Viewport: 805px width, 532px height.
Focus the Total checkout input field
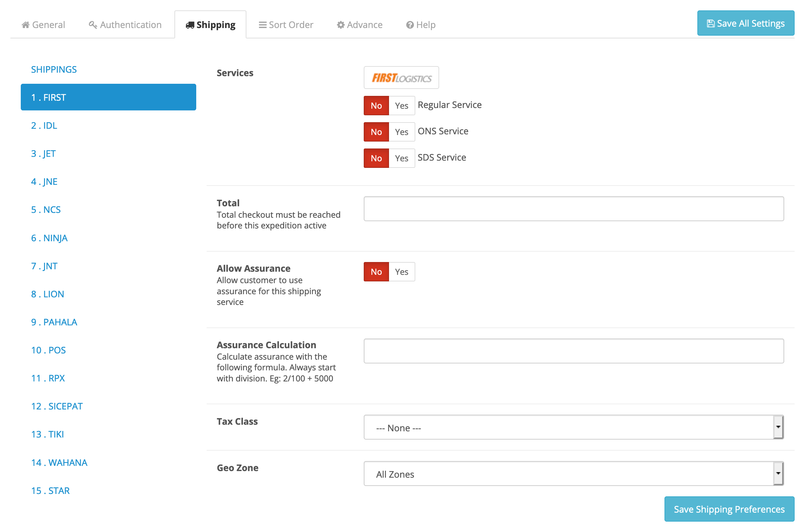coord(573,209)
